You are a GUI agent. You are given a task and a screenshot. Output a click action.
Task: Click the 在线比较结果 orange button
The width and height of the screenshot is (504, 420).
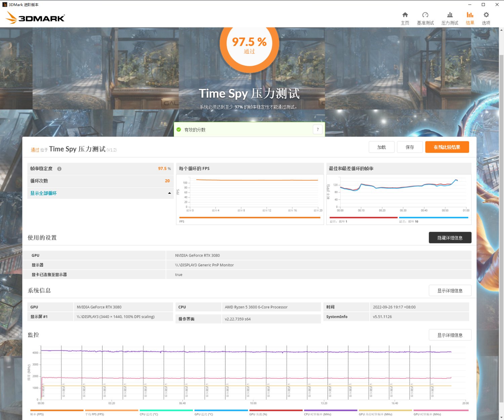pyautogui.click(x=447, y=147)
